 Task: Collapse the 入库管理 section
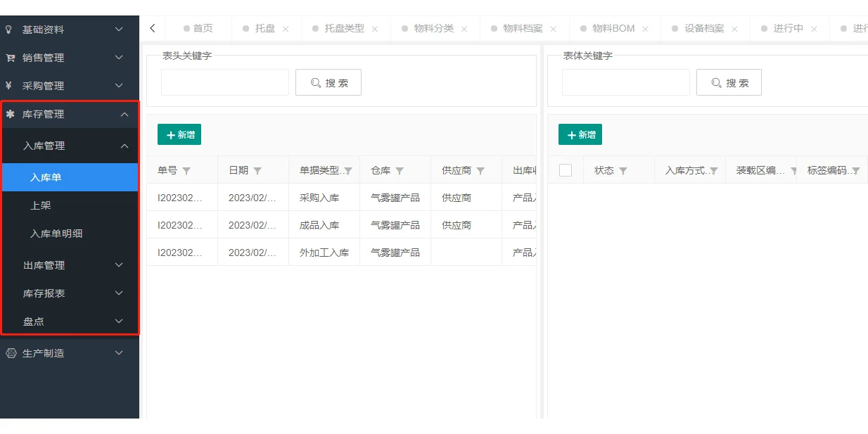pos(70,146)
